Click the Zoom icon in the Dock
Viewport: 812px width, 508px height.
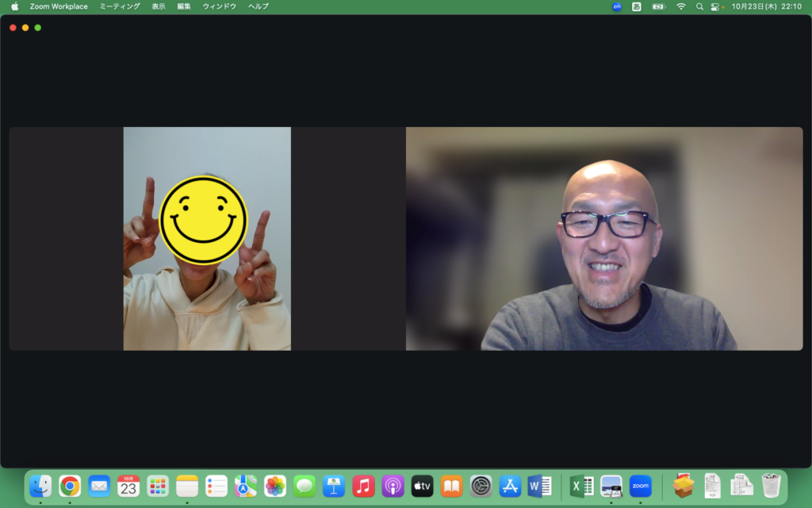coord(640,486)
